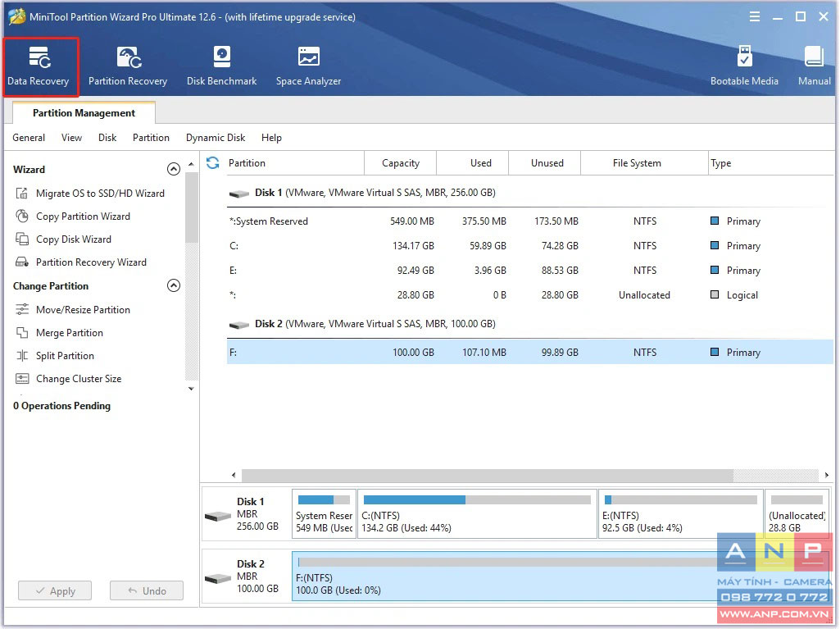840x629 pixels.
Task: Open the Disk menu
Action: pos(107,138)
